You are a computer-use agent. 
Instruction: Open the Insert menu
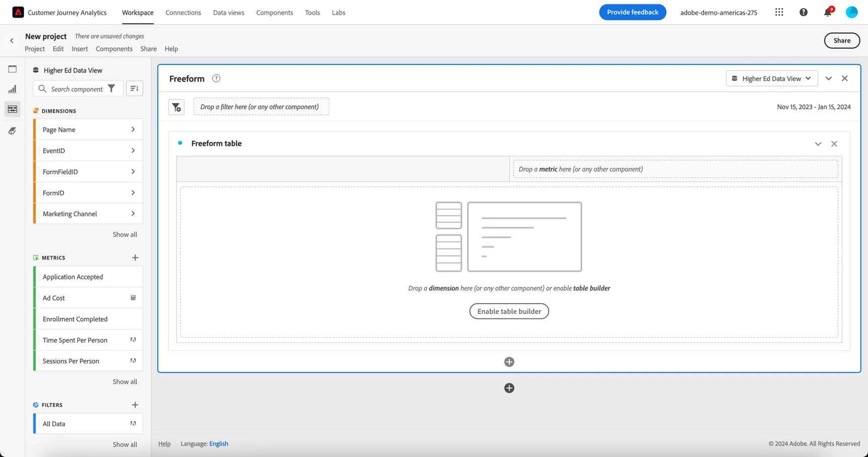click(80, 49)
